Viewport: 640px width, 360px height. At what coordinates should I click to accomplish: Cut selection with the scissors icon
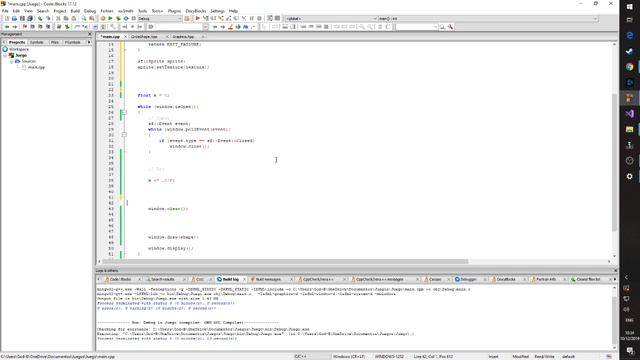(x=58, y=18)
